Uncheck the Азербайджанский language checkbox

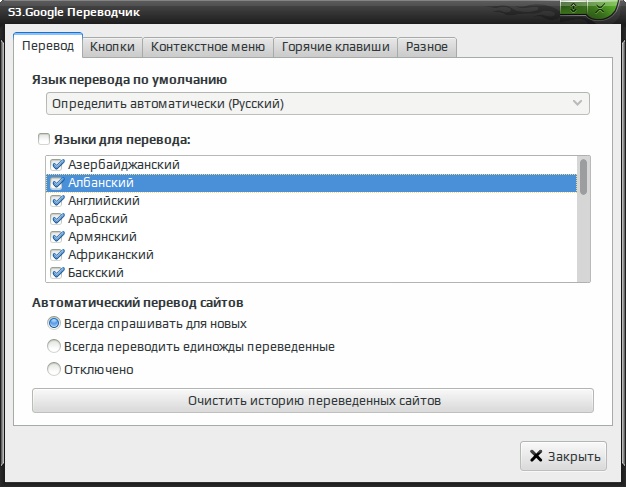(x=57, y=164)
